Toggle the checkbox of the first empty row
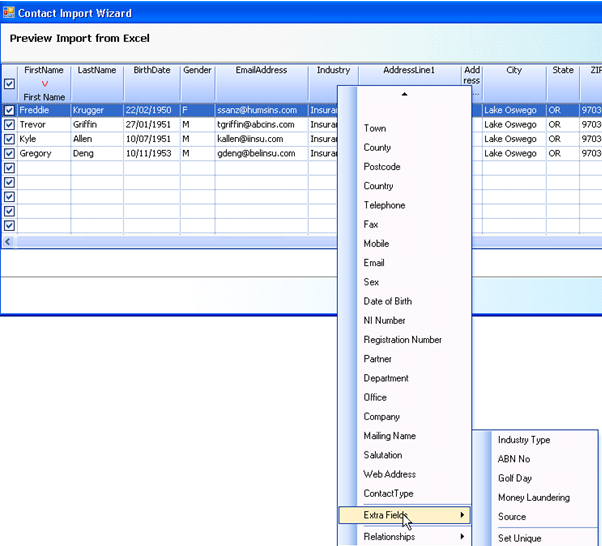Viewport: 602px width, 546px height. pyautogui.click(x=9, y=168)
